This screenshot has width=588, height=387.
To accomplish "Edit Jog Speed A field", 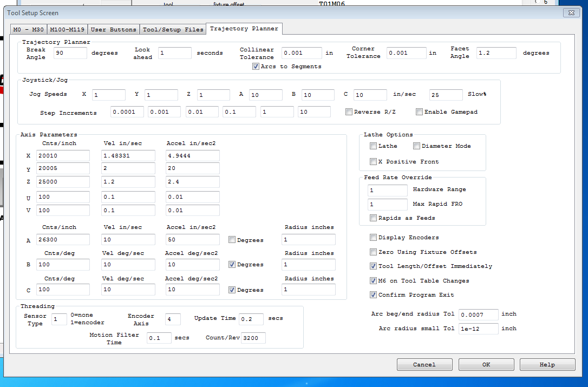I will pos(265,95).
